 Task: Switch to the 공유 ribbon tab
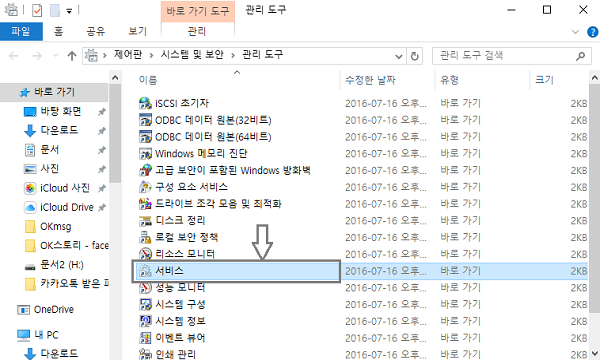pyautogui.click(x=95, y=31)
